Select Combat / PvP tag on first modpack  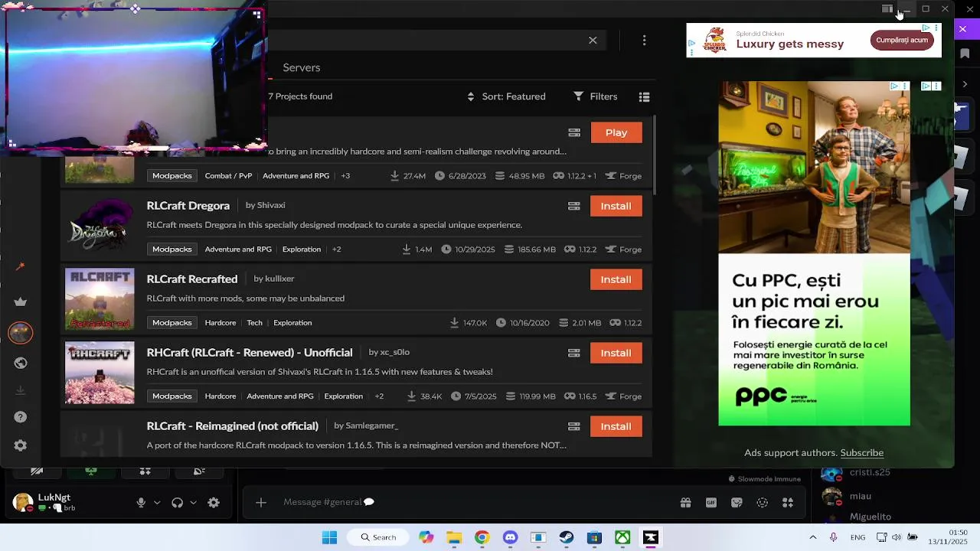[x=228, y=175]
